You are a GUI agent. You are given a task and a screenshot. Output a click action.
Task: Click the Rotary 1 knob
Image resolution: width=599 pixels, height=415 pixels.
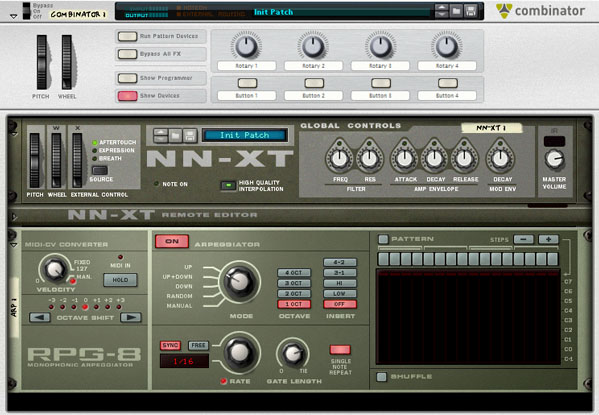coord(246,46)
